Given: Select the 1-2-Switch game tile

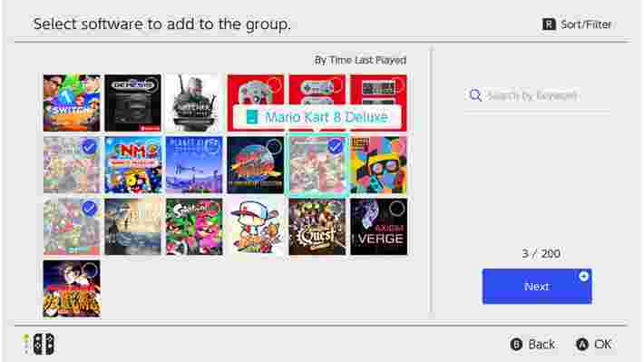Looking at the screenshot, I should 72,103.
